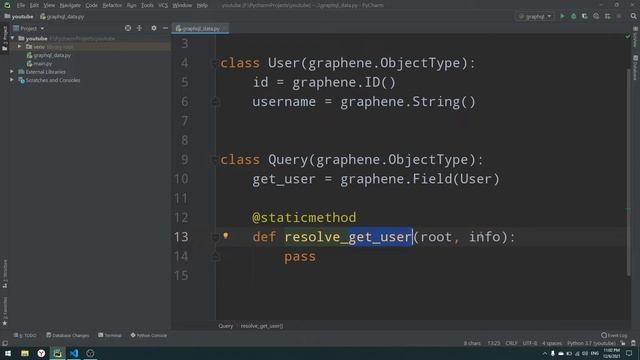Open Project panel settings gear
This screenshot has width=640, height=360.
(x=154, y=28)
